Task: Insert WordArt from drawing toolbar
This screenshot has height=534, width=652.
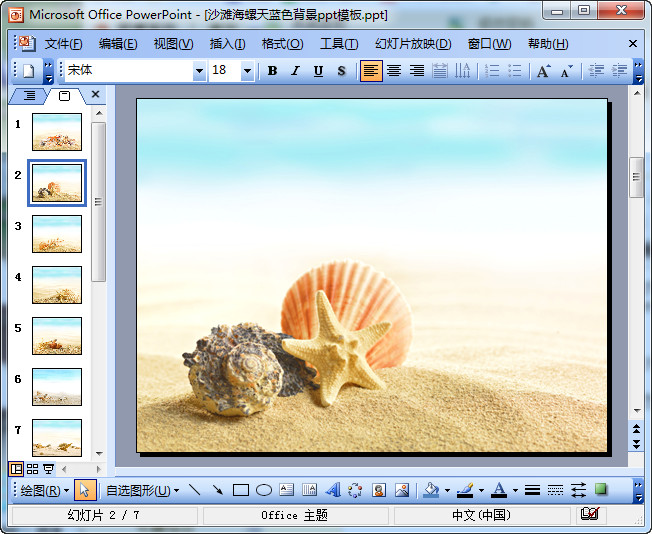Action: (332, 490)
